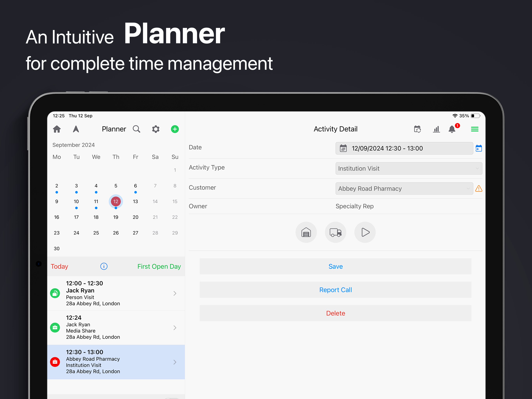Open the Activity Type dropdown
This screenshot has width=532, height=399.
pyautogui.click(x=409, y=169)
